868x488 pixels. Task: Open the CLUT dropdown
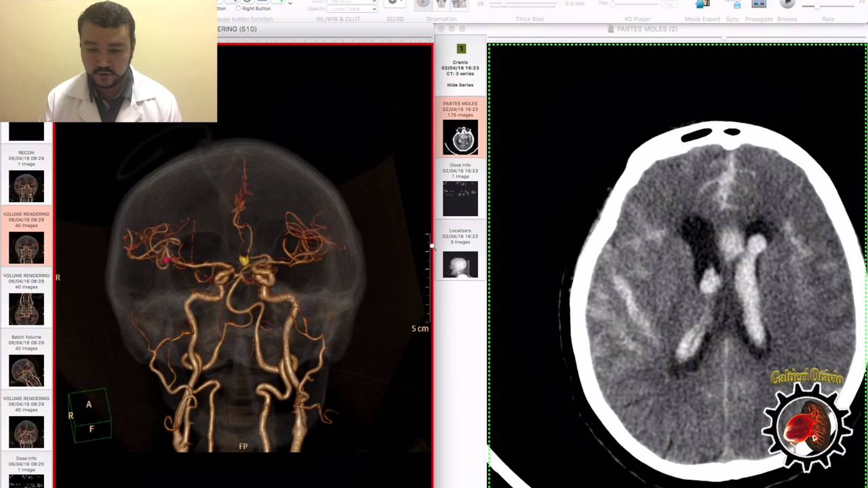[353, 2]
